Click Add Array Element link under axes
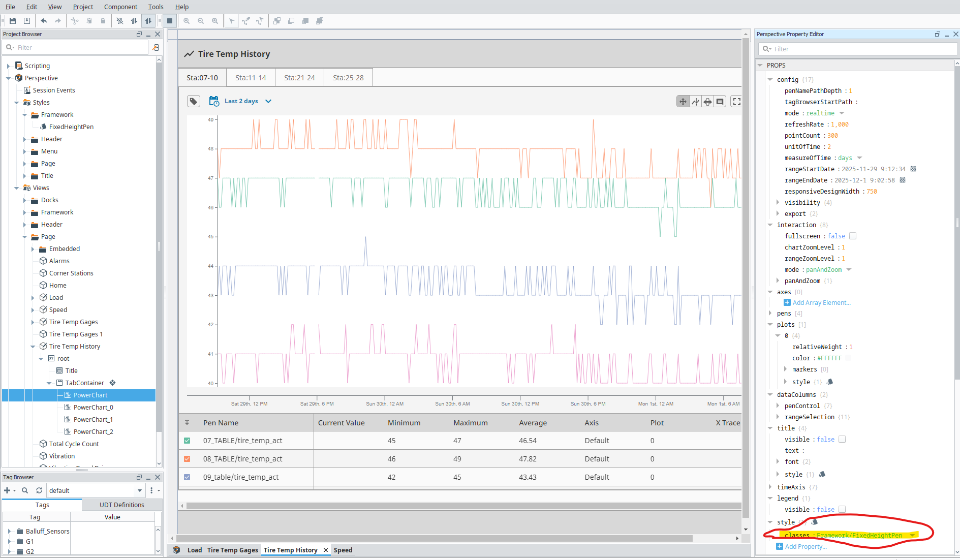Viewport: 960px width, 560px height. point(821,303)
